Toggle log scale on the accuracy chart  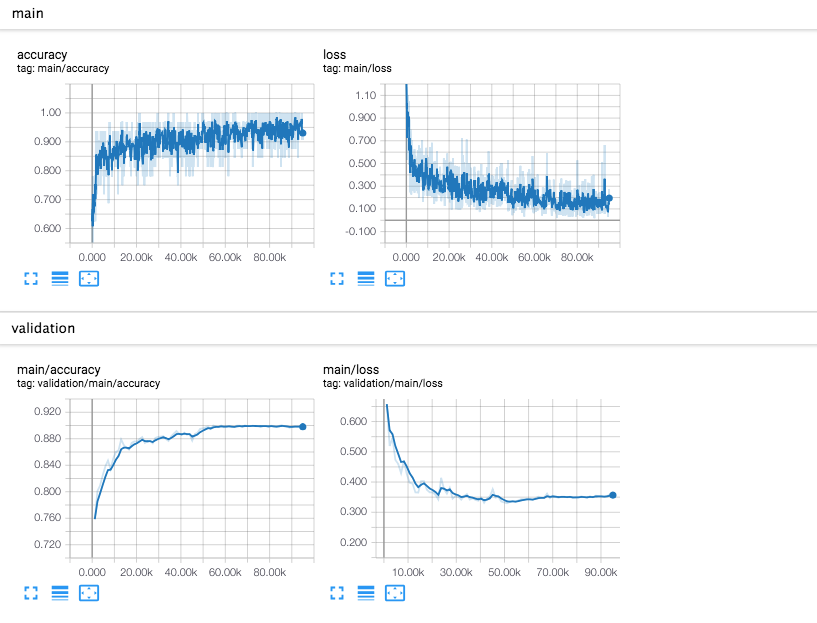(59, 278)
